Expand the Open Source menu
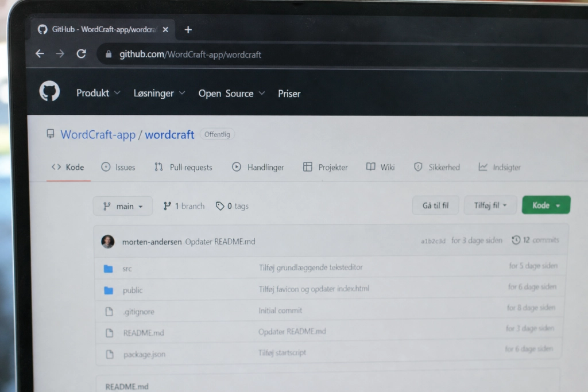The height and width of the screenshot is (392, 588). click(232, 94)
